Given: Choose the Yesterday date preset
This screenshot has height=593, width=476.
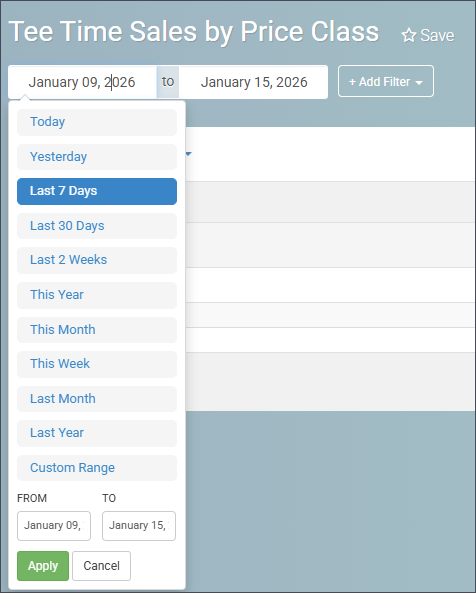Looking at the screenshot, I should [97, 157].
